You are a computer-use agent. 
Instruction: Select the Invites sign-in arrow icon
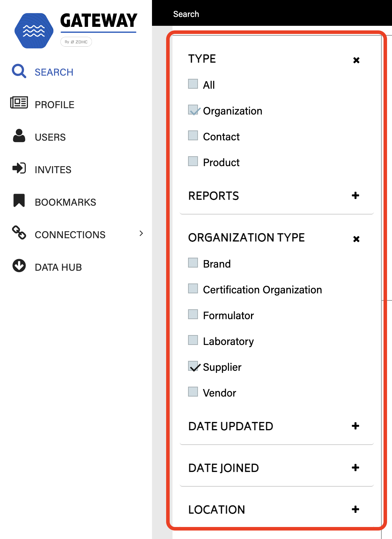click(x=19, y=168)
